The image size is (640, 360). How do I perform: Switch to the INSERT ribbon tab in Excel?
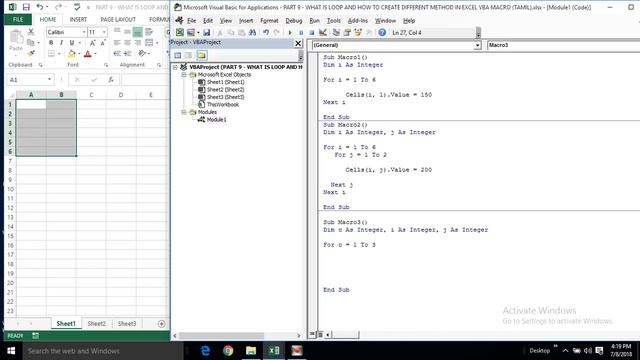point(78,19)
